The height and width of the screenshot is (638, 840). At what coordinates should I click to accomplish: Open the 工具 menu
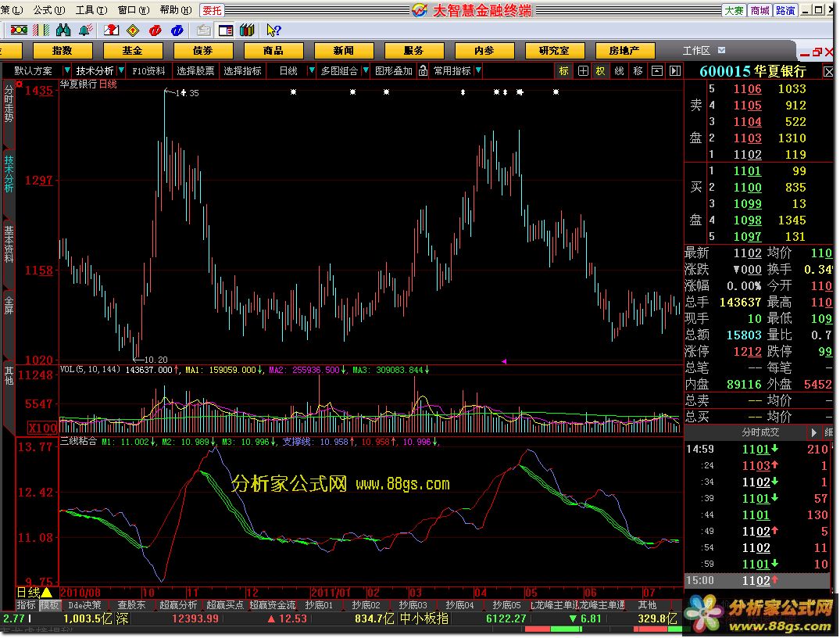(x=91, y=10)
